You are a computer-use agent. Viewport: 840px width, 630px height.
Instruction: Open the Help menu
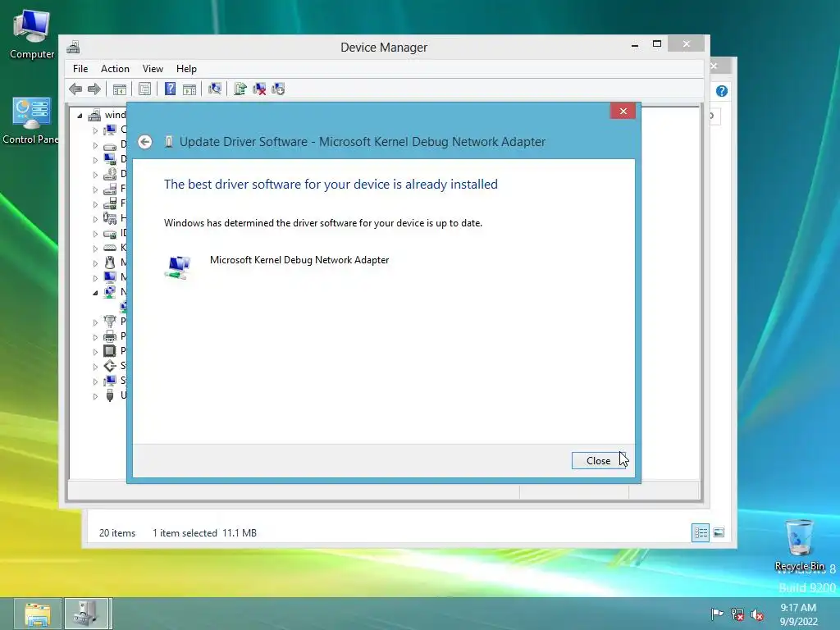pos(186,69)
